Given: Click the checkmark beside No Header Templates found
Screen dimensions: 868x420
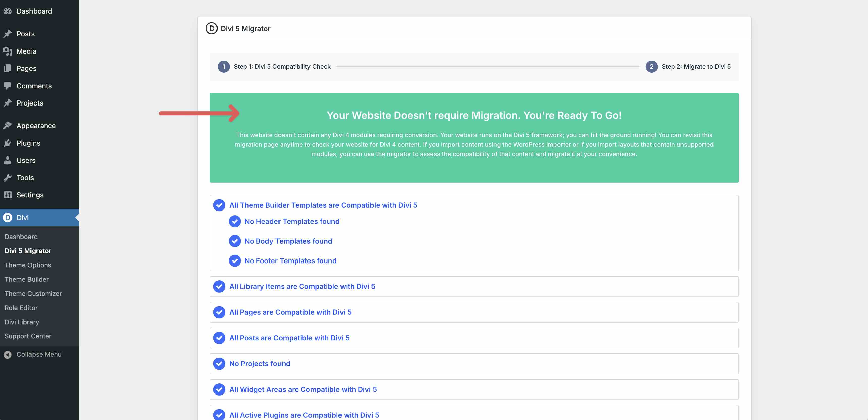Looking at the screenshot, I should [235, 221].
